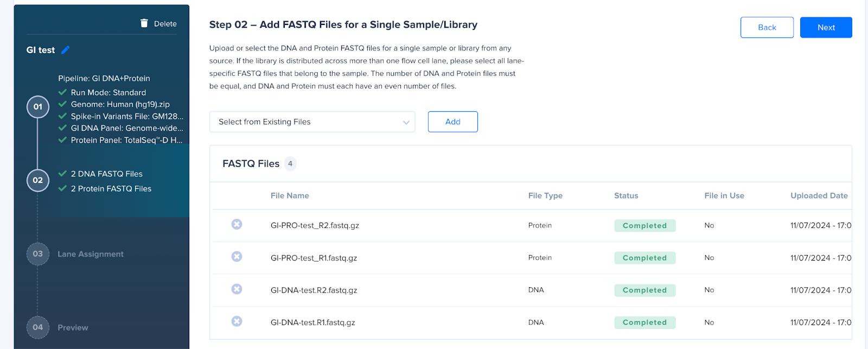Select 2 Protein FASTQ Files item
The width and height of the screenshot is (868, 349).
click(111, 188)
